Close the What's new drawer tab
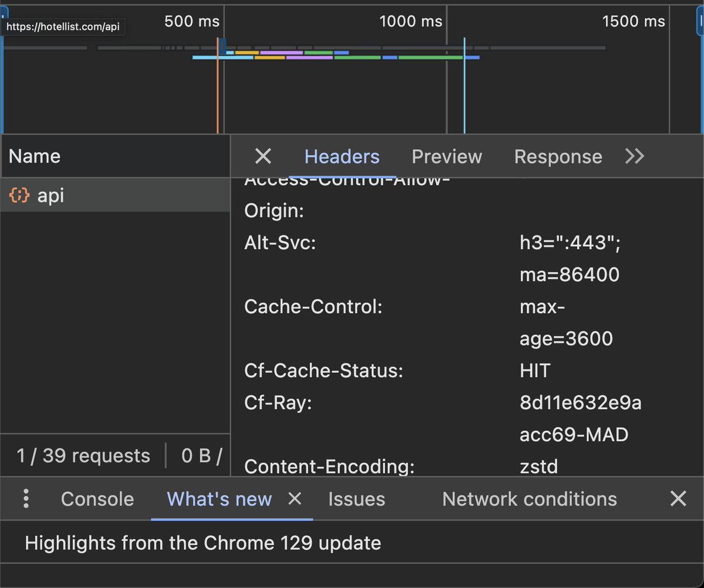Image resolution: width=704 pixels, height=588 pixels. 295,499
